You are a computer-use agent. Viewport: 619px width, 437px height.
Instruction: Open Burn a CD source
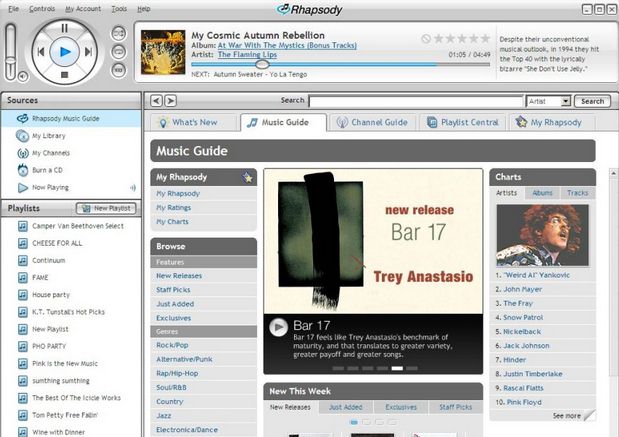point(71,170)
